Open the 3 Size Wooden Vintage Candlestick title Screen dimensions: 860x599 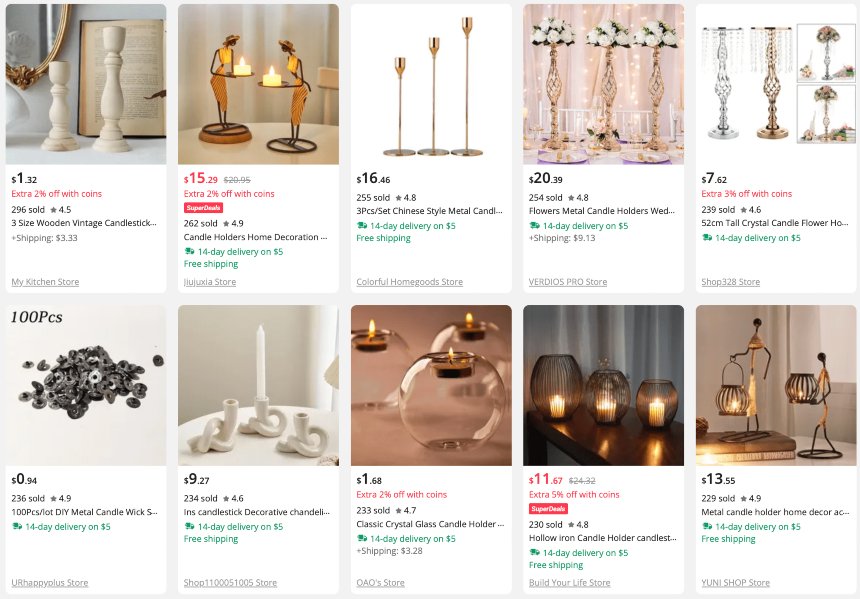point(84,224)
